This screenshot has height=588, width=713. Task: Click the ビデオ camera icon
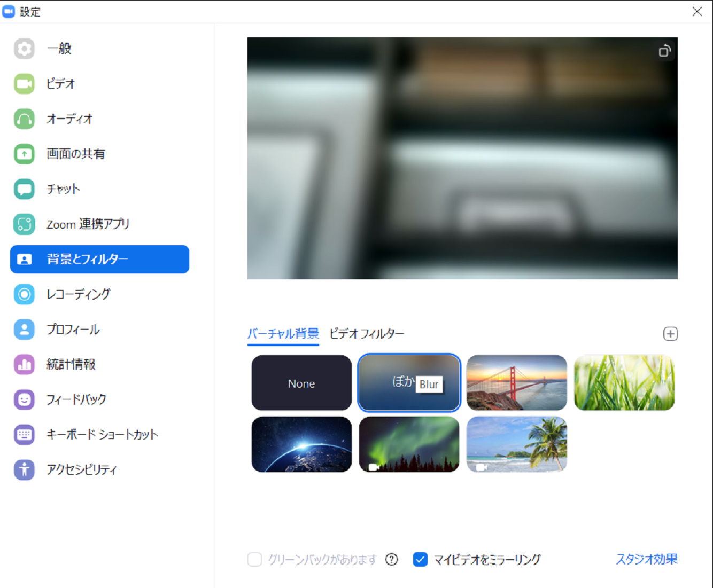coord(24,84)
